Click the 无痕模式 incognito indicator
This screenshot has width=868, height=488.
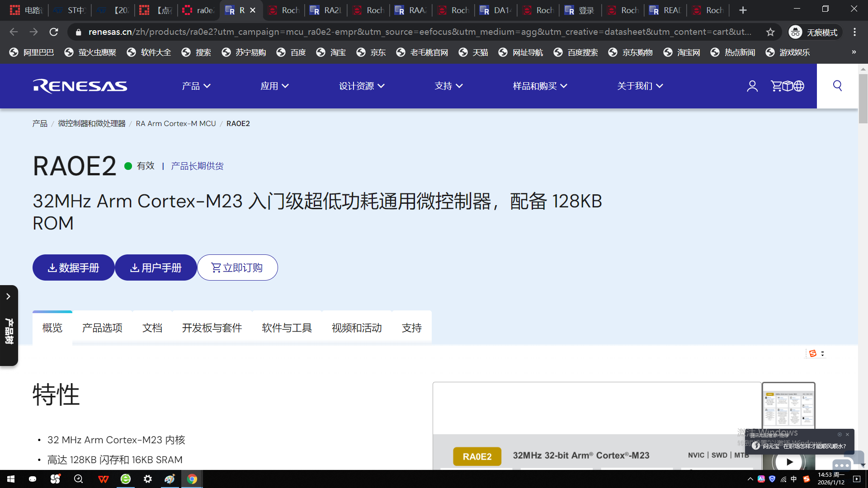815,32
